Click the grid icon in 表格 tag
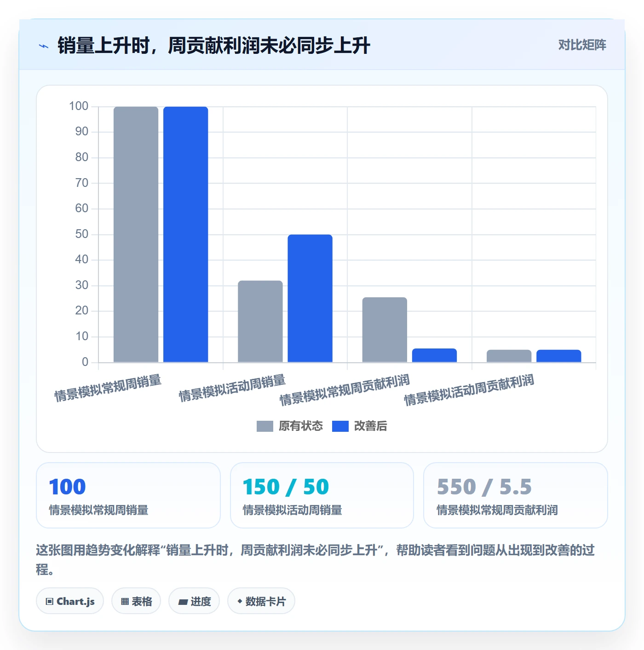The image size is (644, 650). point(125,602)
